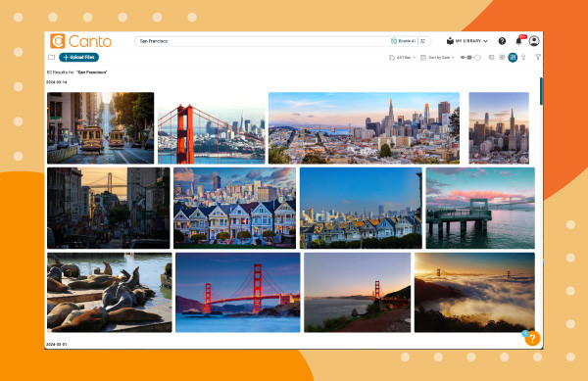Open the All Files dropdown

pos(403,58)
